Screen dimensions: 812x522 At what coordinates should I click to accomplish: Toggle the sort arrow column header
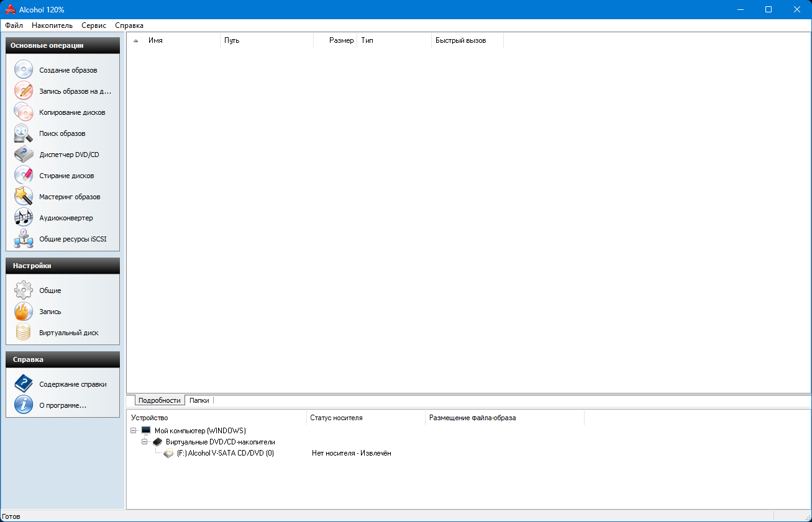click(x=136, y=40)
